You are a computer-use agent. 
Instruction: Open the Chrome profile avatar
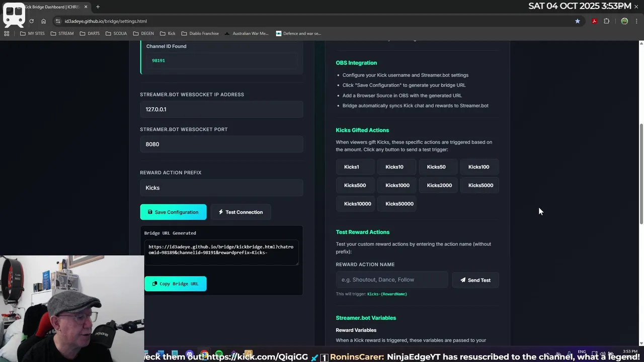(624, 21)
